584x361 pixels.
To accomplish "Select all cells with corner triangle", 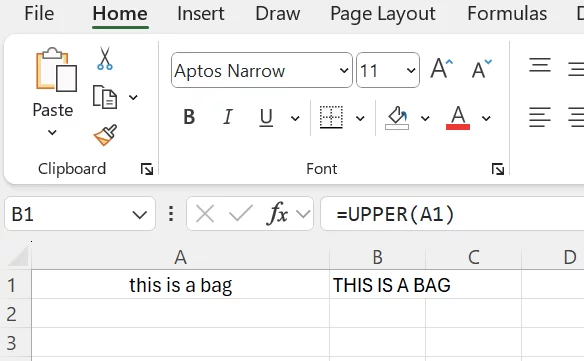I will pos(18,256).
